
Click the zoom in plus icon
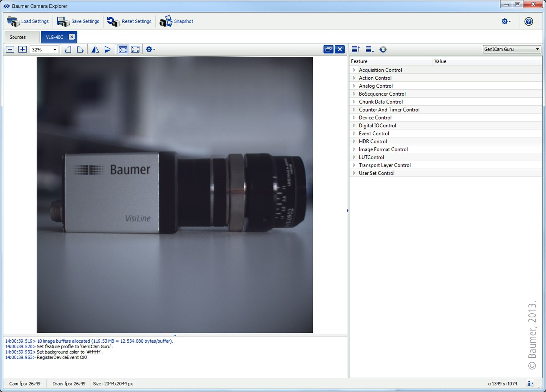(23, 49)
